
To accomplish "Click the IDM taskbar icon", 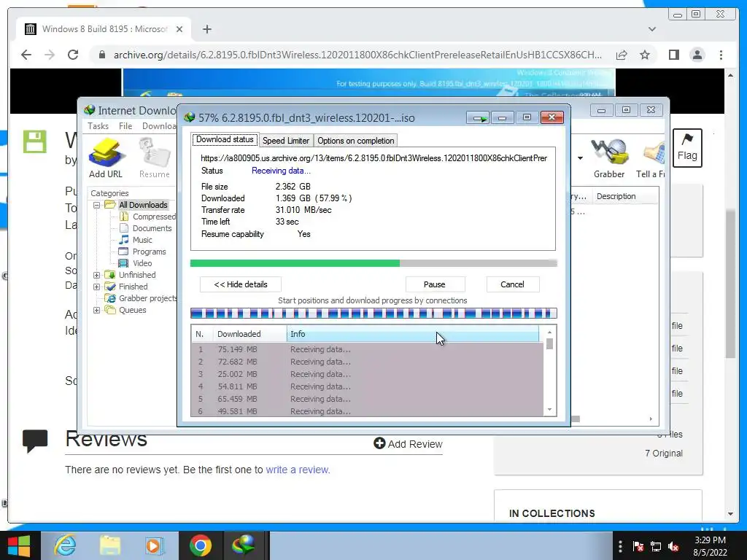I will (244, 545).
